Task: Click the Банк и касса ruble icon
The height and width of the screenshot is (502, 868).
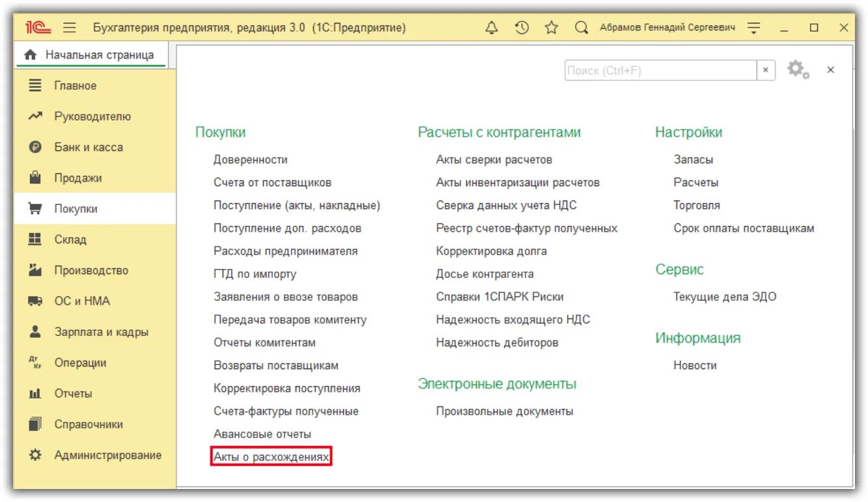Action: click(35, 147)
